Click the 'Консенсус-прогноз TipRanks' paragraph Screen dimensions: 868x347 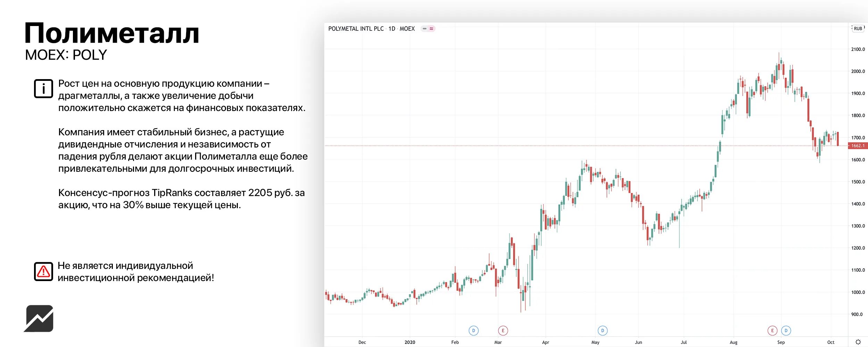[x=182, y=199]
